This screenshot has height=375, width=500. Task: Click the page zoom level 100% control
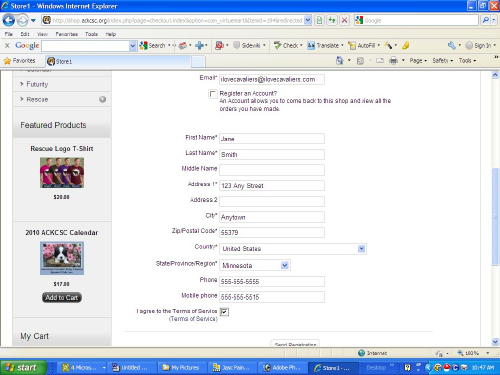pyautogui.click(x=473, y=353)
